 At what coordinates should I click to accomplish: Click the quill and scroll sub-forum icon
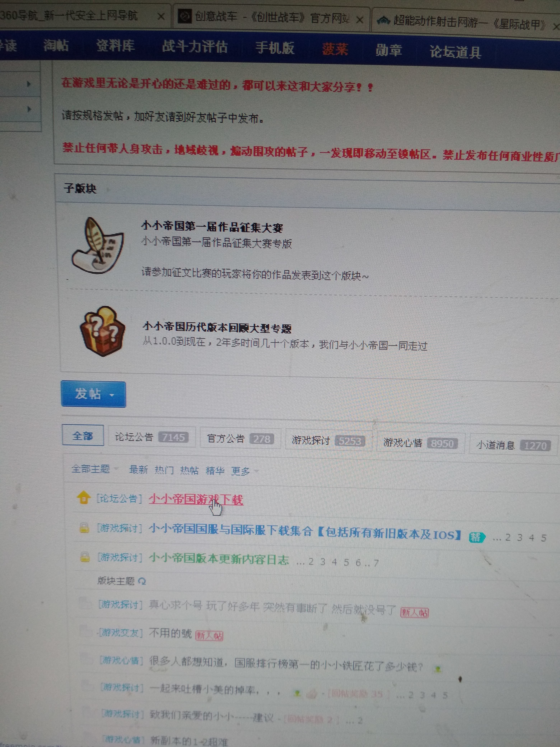pyautogui.click(x=98, y=245)
